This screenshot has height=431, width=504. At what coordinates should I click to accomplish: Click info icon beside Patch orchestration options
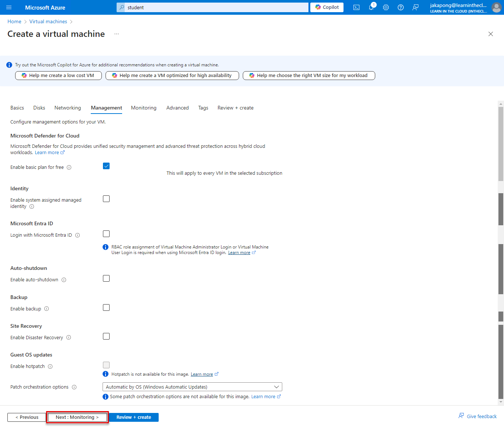click(74, 387)
